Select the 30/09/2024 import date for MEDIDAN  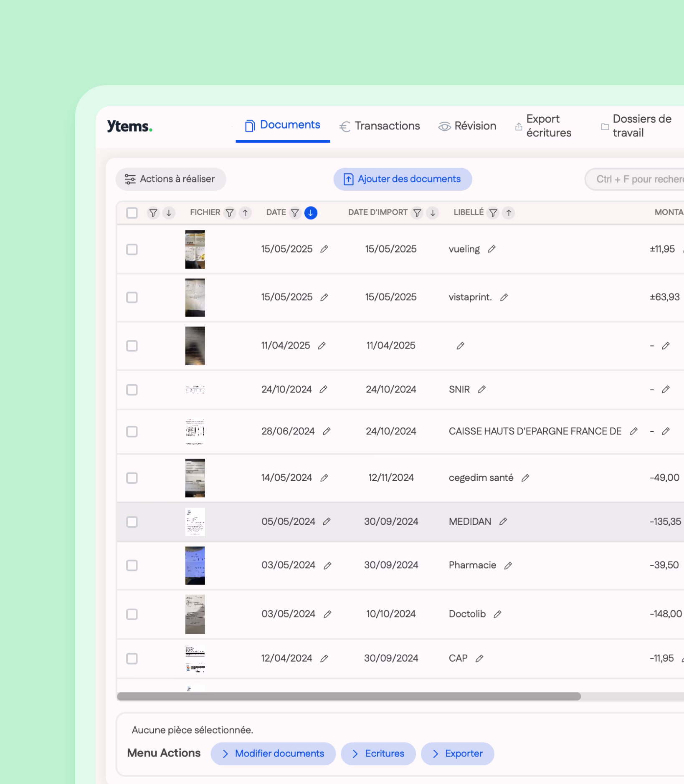(x=391, y=521)
